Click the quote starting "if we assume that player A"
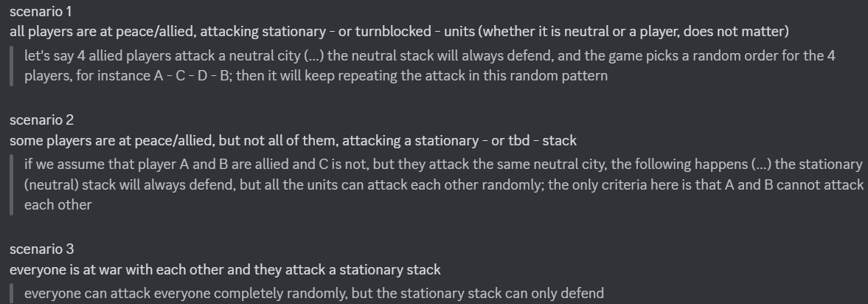Image resolution: width=868 pixels, height=304 pixels. (443, 185)
